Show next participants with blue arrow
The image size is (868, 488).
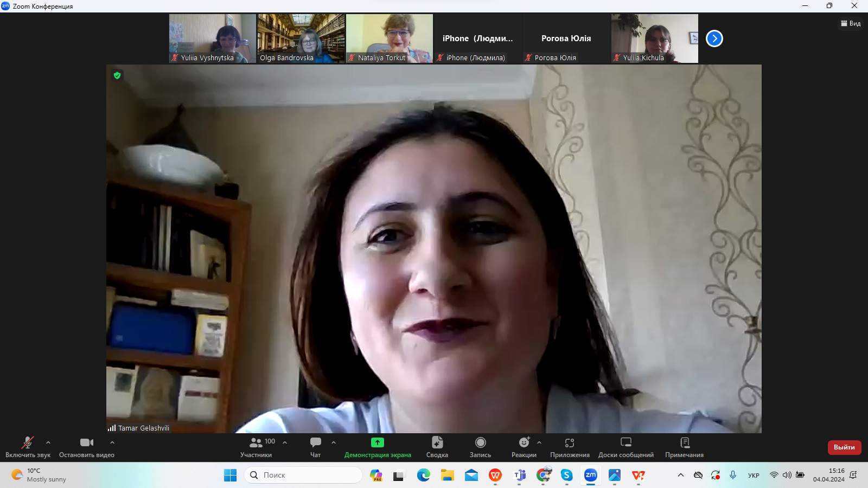coord(714,38)
